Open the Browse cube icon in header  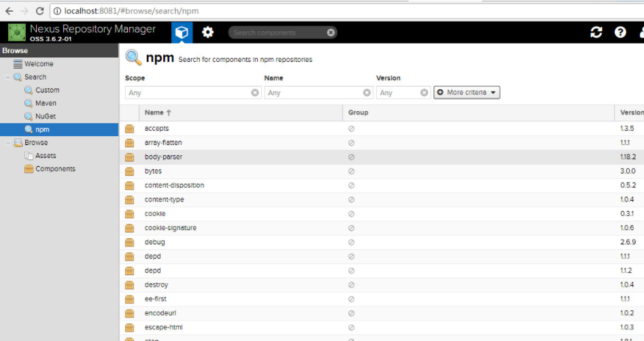(182, 33)
